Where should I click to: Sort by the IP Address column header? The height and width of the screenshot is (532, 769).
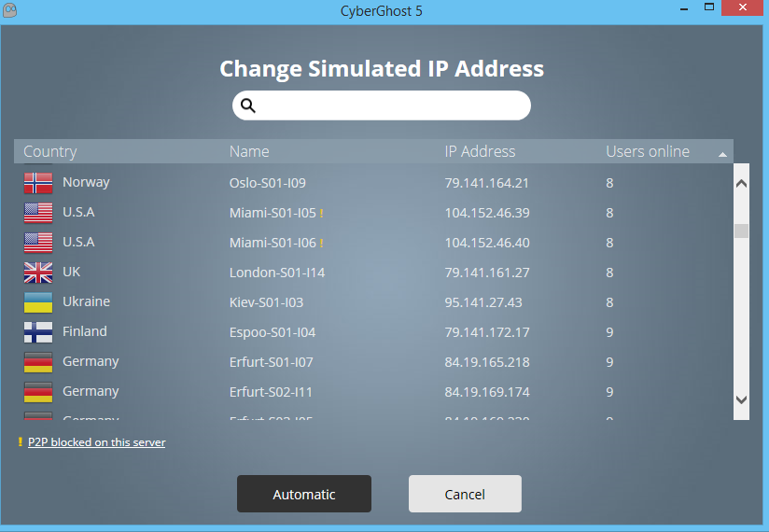pyautogui.click(x=480, y=151)
